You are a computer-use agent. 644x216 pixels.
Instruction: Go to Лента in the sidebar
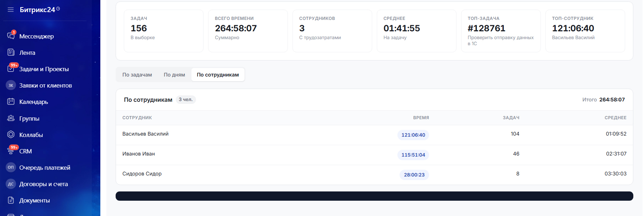pyautogui.click(x=27, y=53)
